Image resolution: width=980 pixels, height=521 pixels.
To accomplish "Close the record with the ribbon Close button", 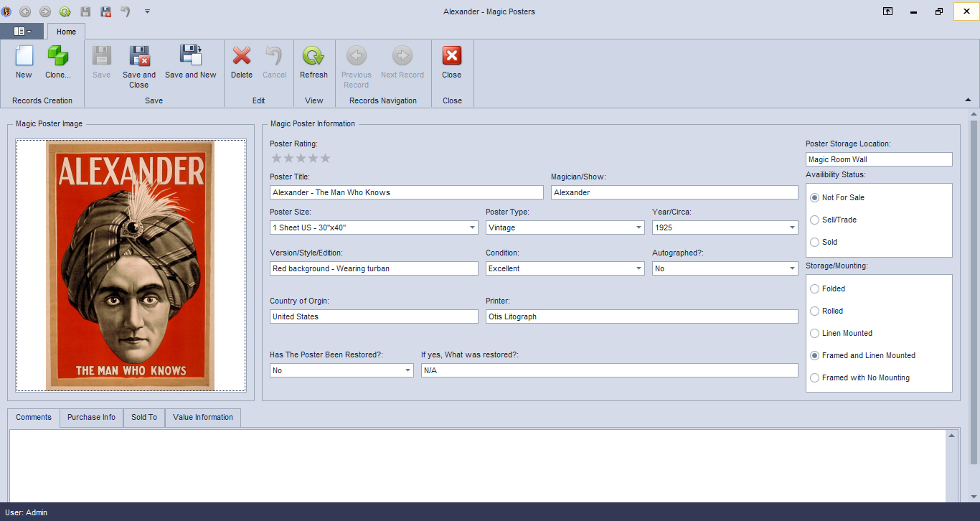I will click(x=452, y=62).
